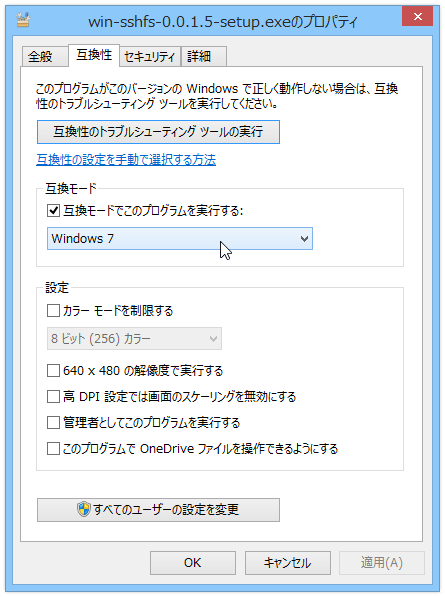This screenshot has height=597, width=445.
Task: Close the properties dialog with the X
Action: point(418,16)
